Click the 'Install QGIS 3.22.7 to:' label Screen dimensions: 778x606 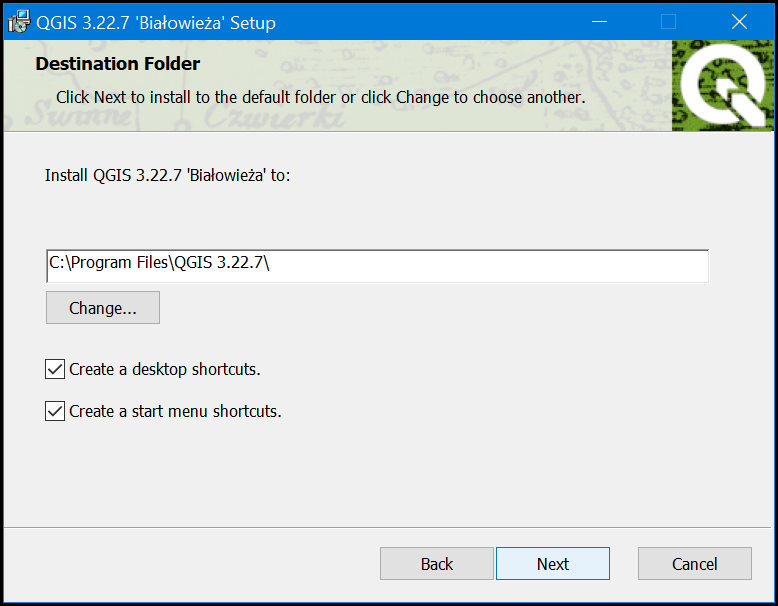(x=167, y=175)
